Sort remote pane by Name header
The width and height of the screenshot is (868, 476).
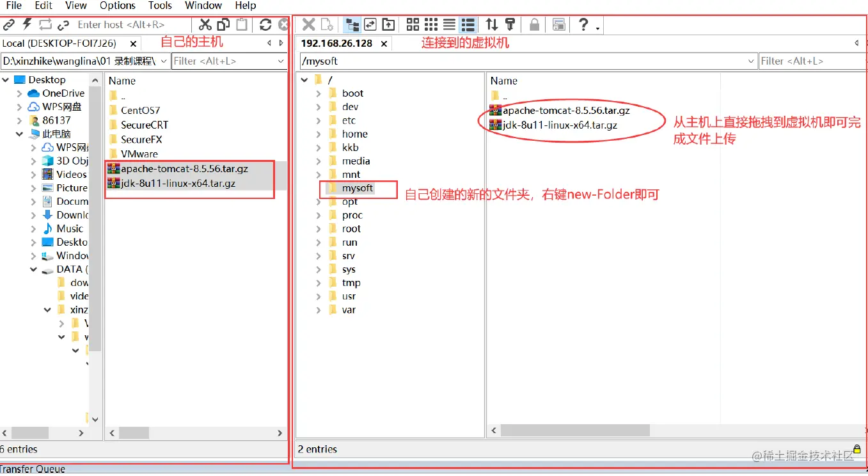pyautogui.click(x=504, y=81)
